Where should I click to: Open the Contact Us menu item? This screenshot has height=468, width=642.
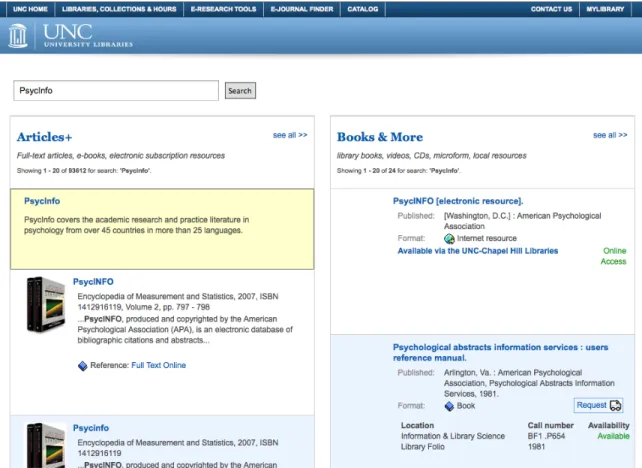(551, 9)
